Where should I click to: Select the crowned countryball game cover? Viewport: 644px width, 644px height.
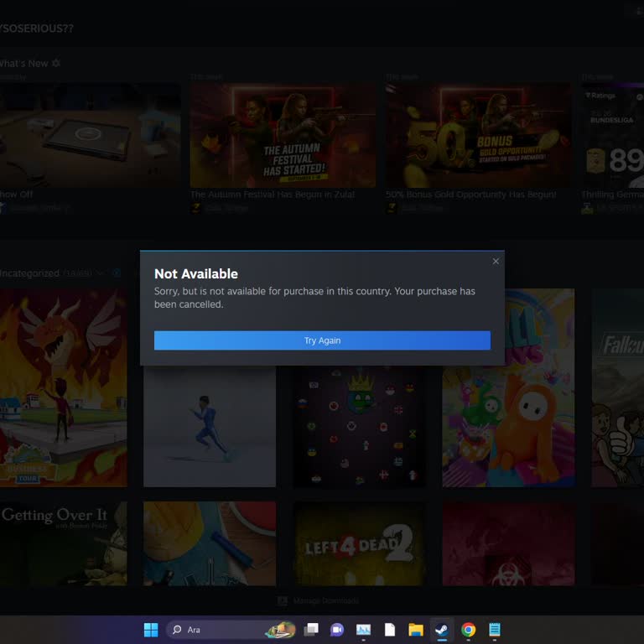point(359,426)
